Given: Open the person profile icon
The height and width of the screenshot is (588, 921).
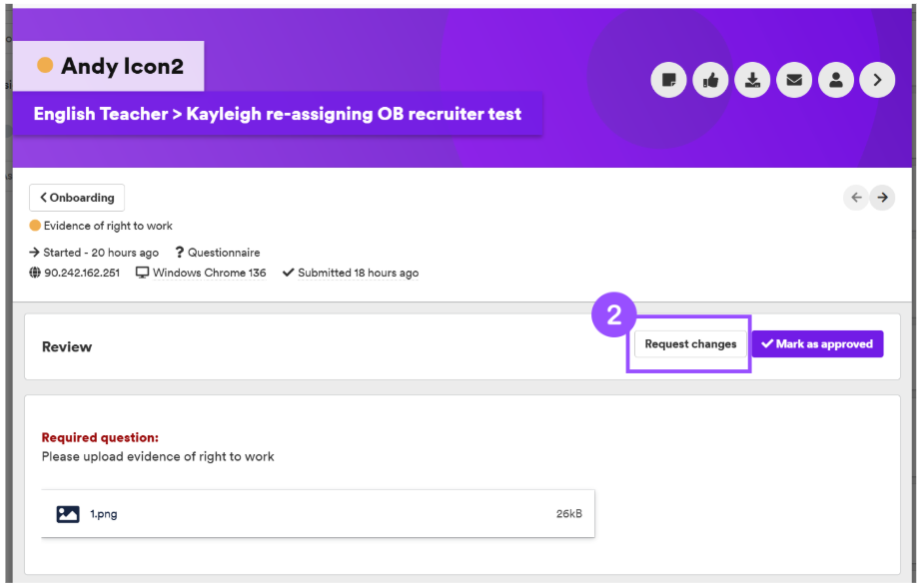Looking at the screenshot, I should pos(836,80).
